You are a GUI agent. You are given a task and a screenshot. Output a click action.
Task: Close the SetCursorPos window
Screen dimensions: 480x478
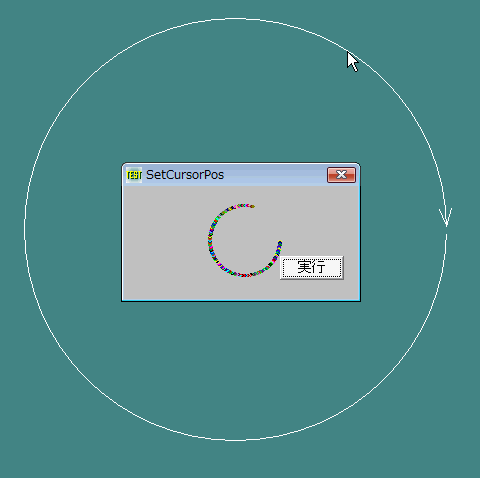pos(341,175)
